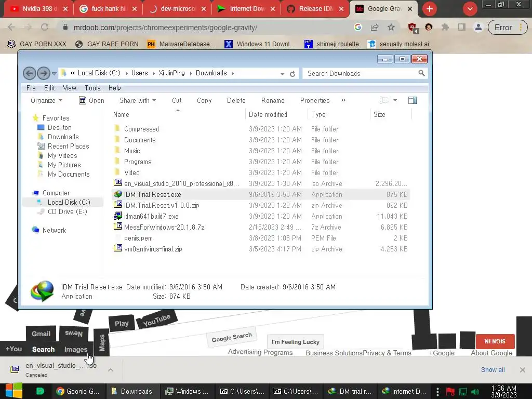
Task: Click Show all downloads link
Action: [x=493, y=370]
